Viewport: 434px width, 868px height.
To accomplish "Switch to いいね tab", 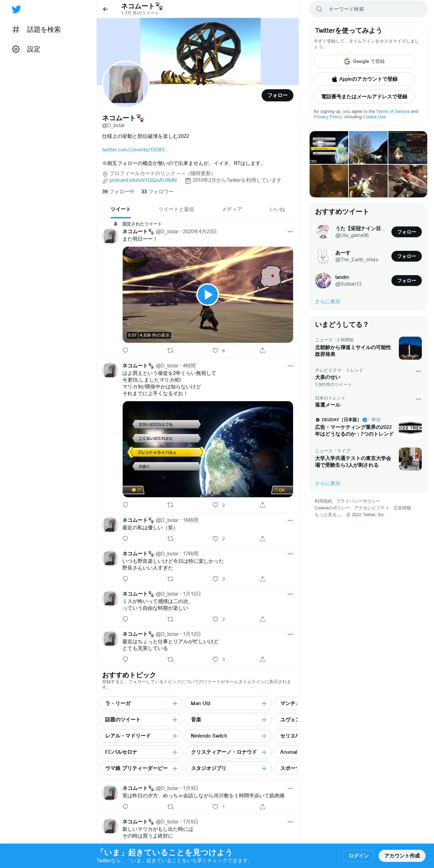I will pyautogui.click(x=277, y=210).
